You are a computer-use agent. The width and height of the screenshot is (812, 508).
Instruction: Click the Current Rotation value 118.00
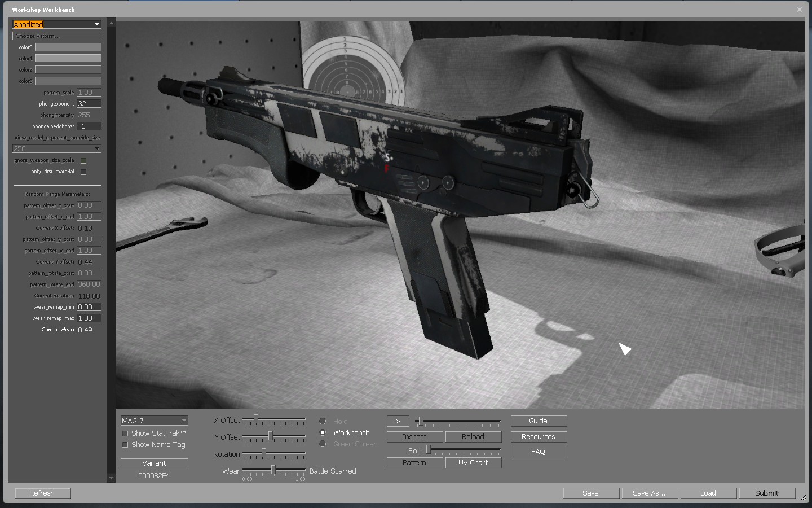[x=89, y=296]
